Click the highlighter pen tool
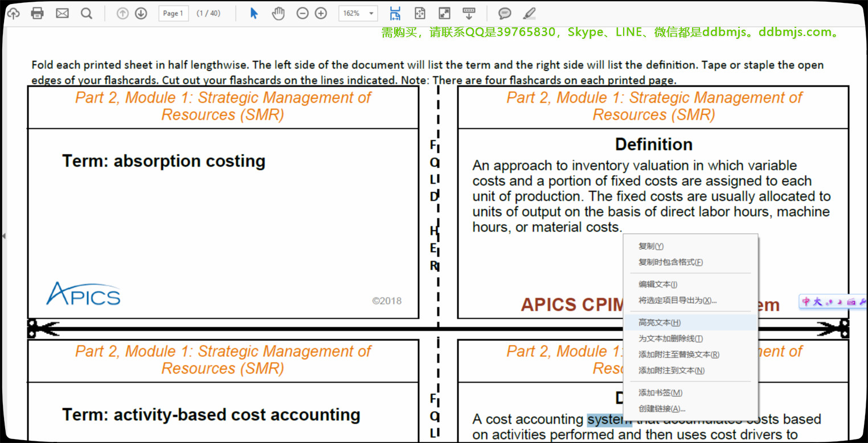This screenshot has width=868, height=443. coord(529,13)
